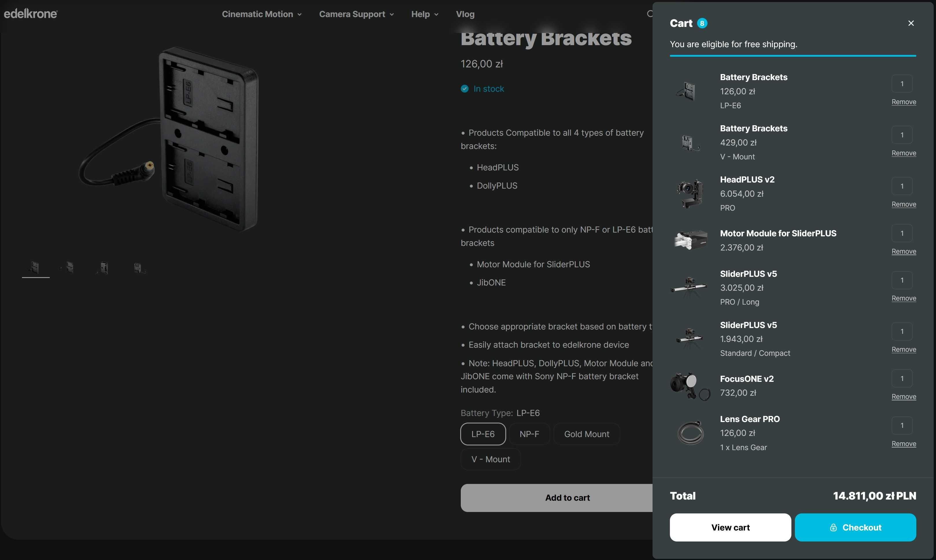Click the lock icon on Checkout

coord(833,528)
